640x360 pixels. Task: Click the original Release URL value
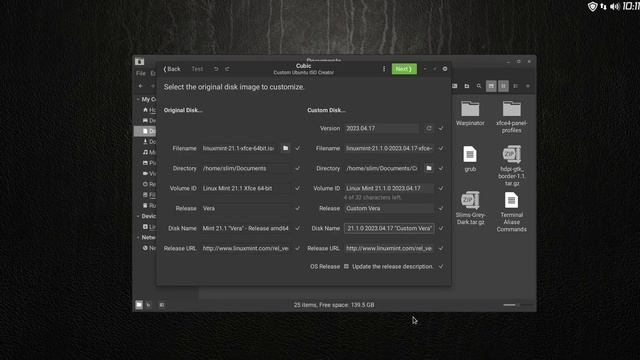point(245,248)
